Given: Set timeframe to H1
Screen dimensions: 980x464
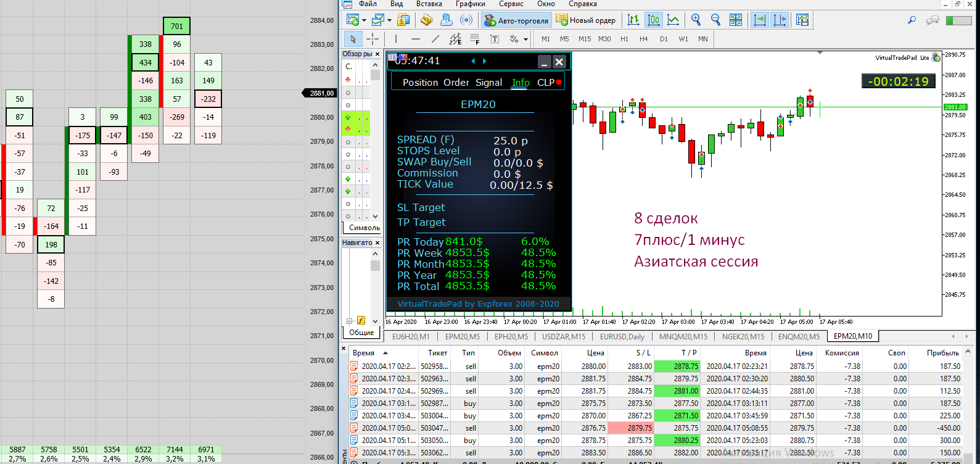Looking at the screenshot, I should pos(625,39).
